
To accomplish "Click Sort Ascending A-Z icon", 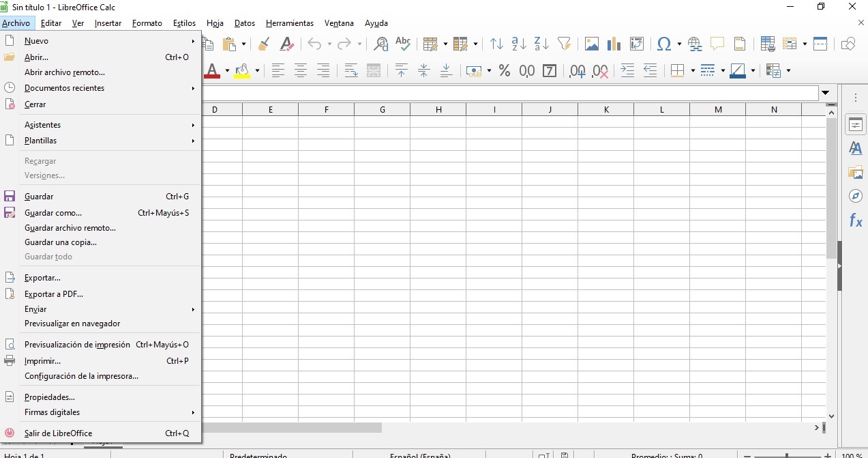I will [x=519, y=44].
